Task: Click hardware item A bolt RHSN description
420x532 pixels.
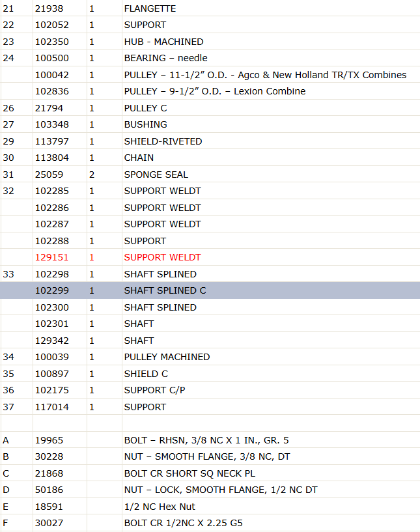Action: (x=206, y=440)
